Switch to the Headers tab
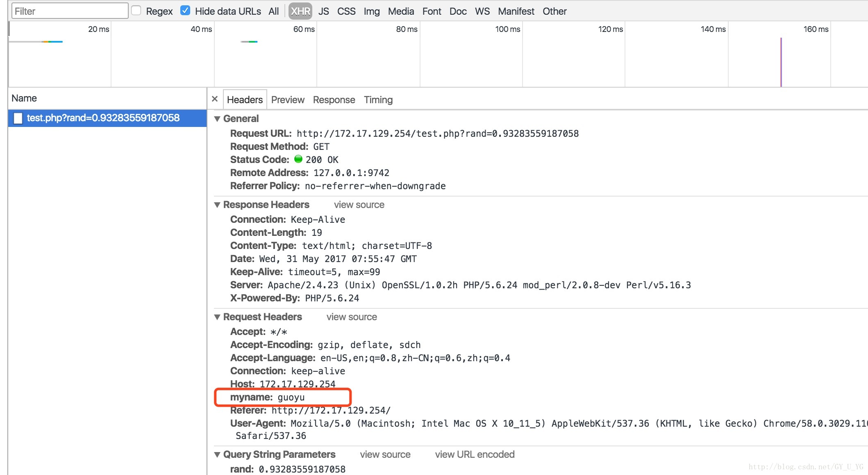868x475 pixels. point(245,100)
